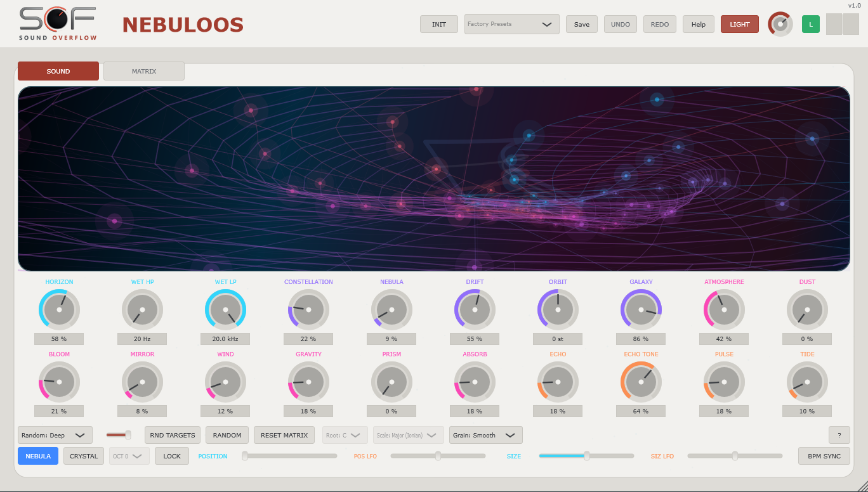Click the master volume knob in header
The height and width of the screenshot is (492, 868).
pyautogui.click(x=780, y=24)
